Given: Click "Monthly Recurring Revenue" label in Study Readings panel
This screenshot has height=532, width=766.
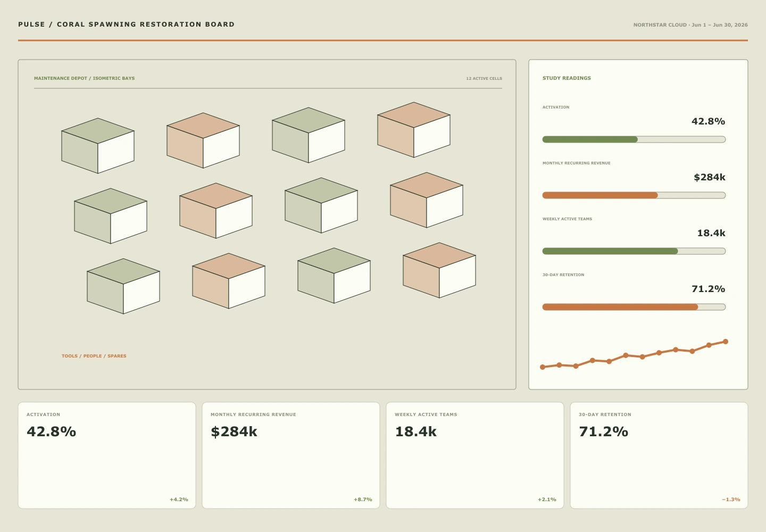Looking at the screenshot, I should point(577,163).
